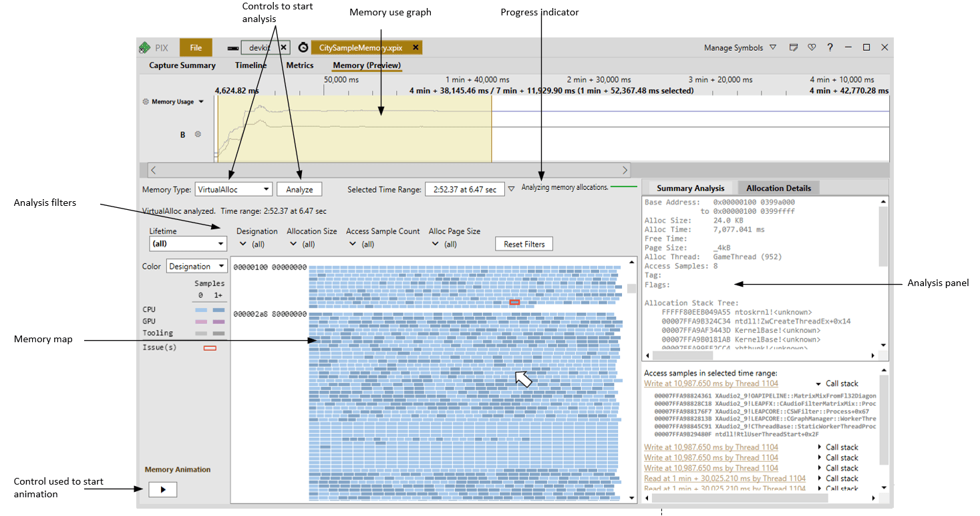Viewport: 980px width, 516px height.
Task: Expand the Access Sample Count filter chevron
Action: [351, 245]
